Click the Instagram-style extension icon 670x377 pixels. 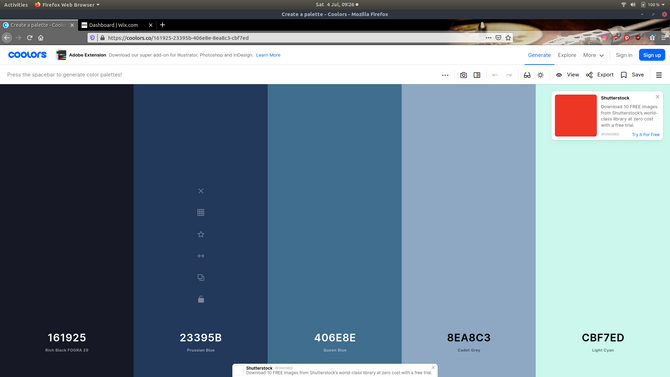point(604,38)
